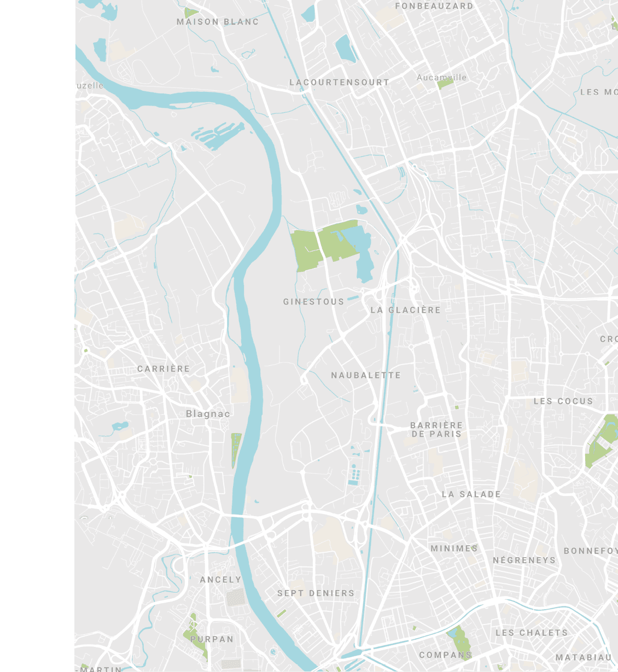
Task: Click the PURPAN neighborhood label
Action: point(212,639)
